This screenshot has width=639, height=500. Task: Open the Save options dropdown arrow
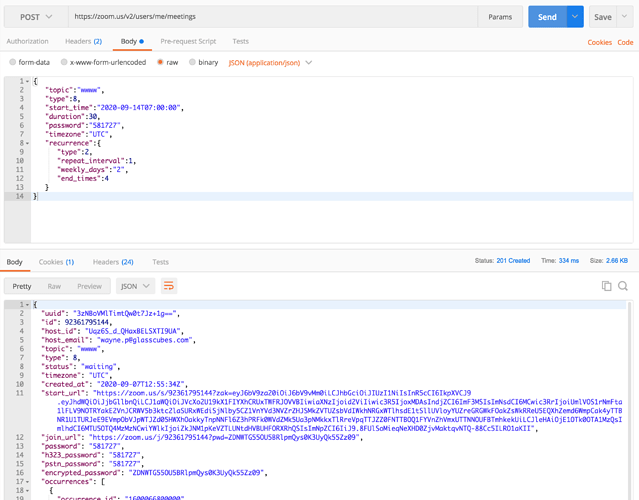click(x=625, y=17)
